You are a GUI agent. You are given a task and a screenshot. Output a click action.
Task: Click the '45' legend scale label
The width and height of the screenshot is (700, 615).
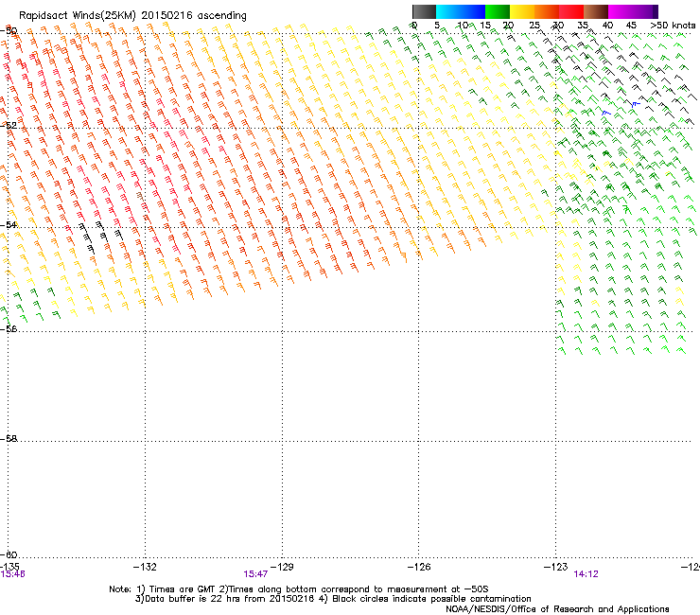[x=631, y=26]
